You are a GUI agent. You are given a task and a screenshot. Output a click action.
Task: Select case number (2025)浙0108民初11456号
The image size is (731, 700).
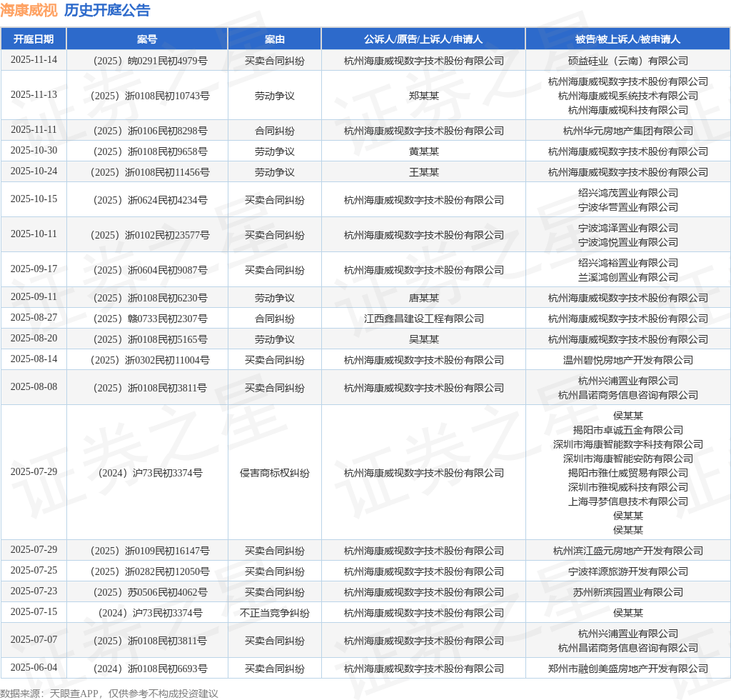pyautogui.click(x=150, y=172)
